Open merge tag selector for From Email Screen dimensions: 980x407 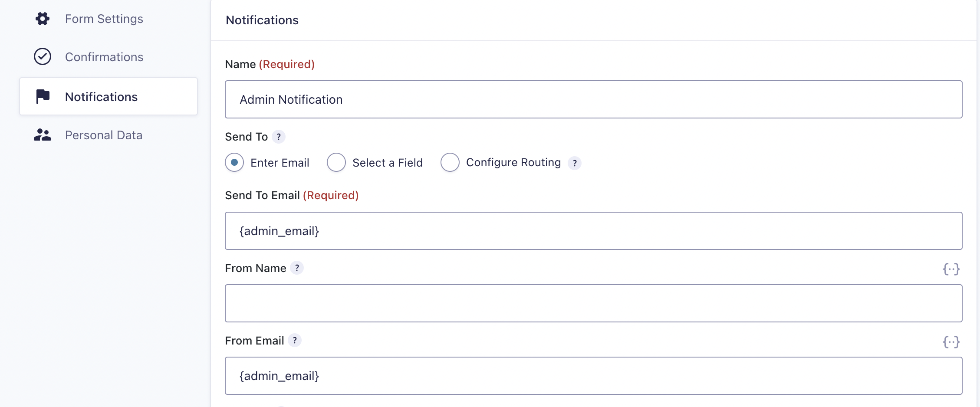point(951,342)
